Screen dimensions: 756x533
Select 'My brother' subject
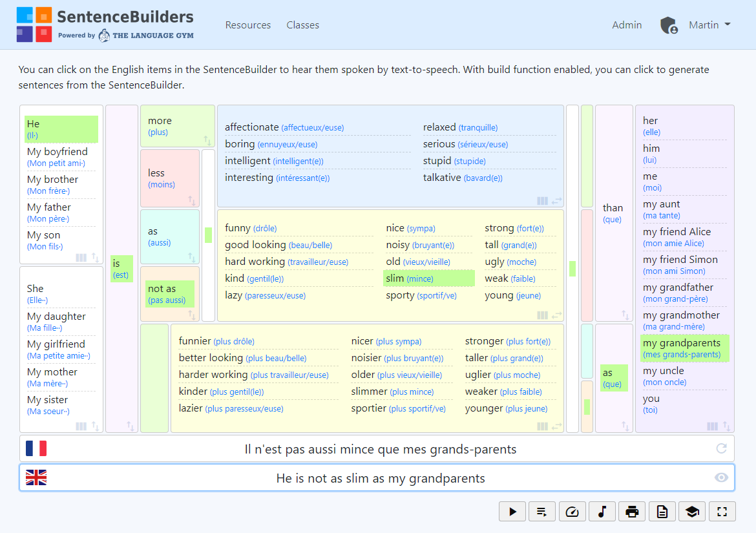coord(61,185)
